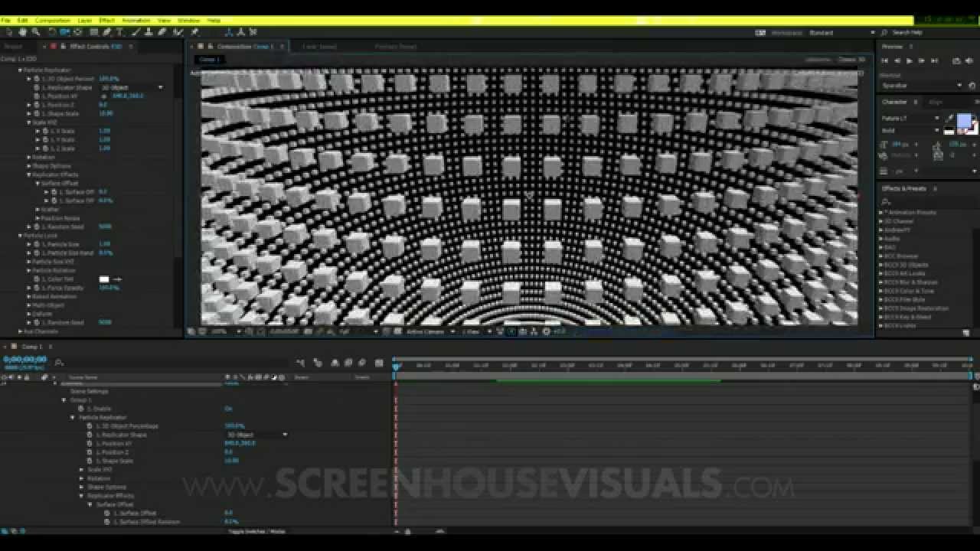Viewport: 980px width, 551px height.
Task: Open the Composition menu
Action: click(x=53, y=20)
